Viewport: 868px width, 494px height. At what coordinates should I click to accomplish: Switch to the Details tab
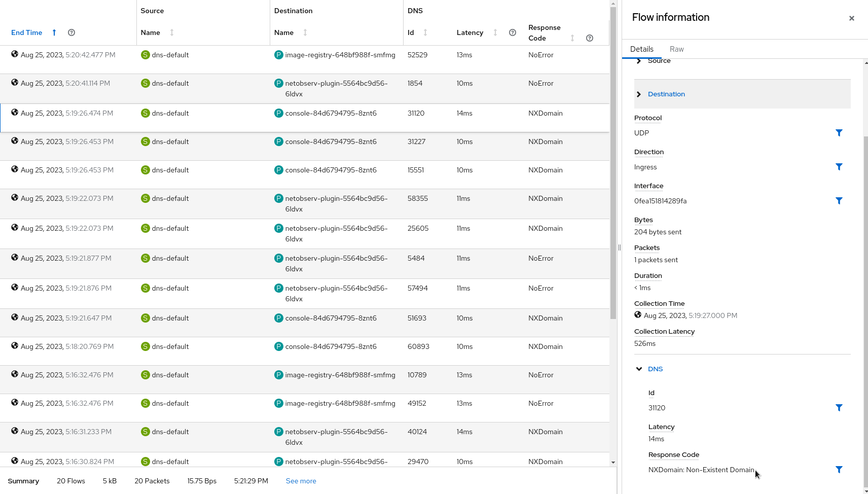coord(642,49)
